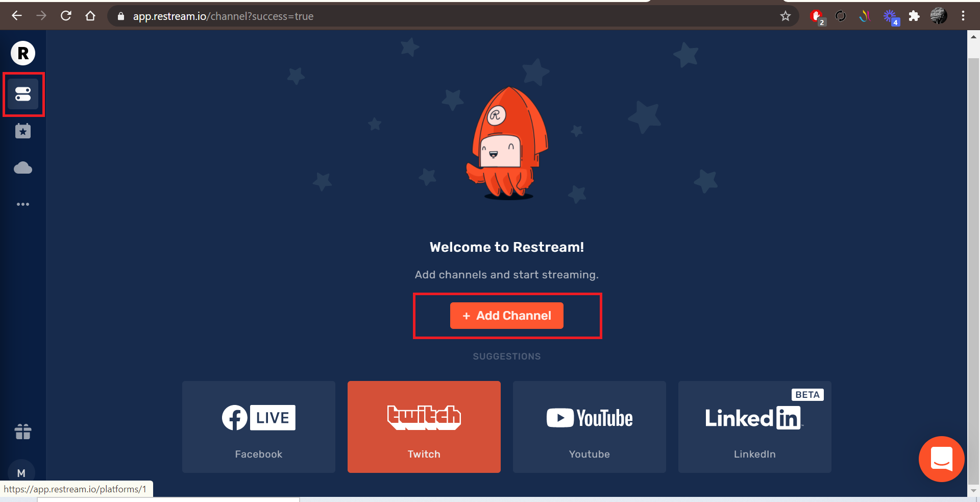Open the cloud icon in sidebar
980x502 pixels.
[23, 168]
